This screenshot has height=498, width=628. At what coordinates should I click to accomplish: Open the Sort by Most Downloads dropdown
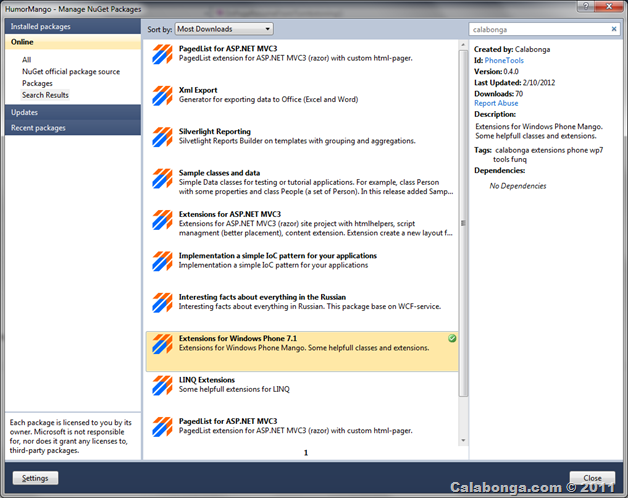point(224,29)
